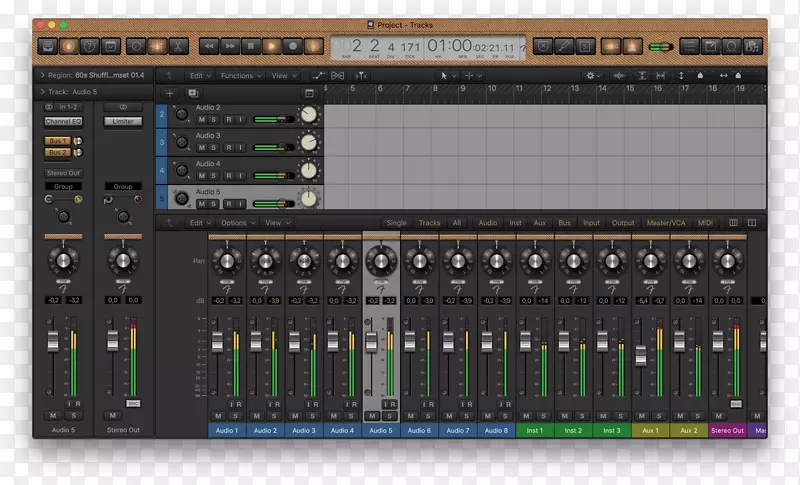Image resolution: width=800 pixels, height=485 pixels.
Task: Click the Stop button in transport
Action: click(x=250, y=46)
